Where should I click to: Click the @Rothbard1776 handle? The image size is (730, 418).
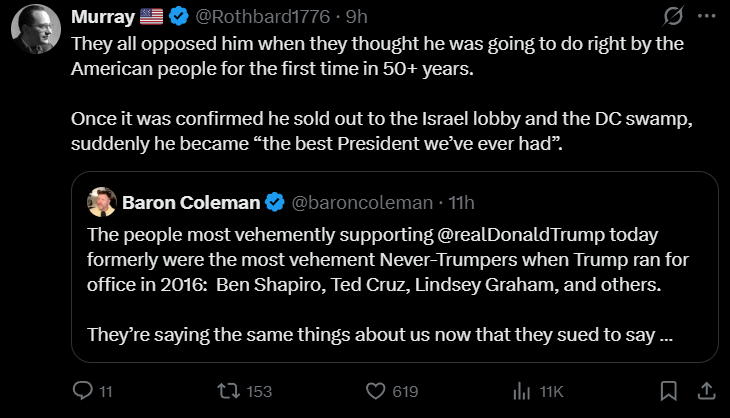(x=256, y=17)
